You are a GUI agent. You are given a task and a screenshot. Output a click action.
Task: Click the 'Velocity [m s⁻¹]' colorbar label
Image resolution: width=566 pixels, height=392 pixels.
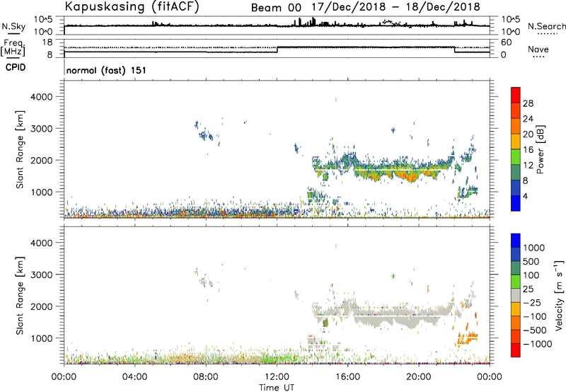click(559, 295)
